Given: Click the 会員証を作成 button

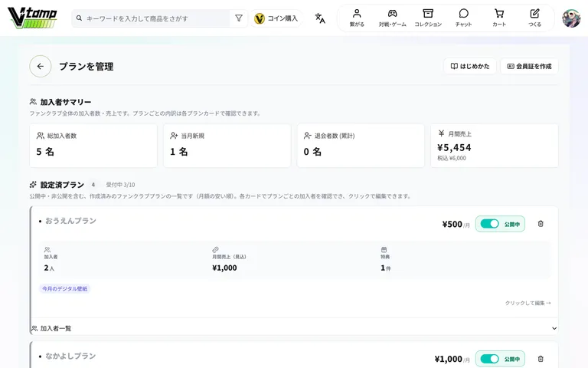Looking at the screenshot, I should [x=529, y=66].
